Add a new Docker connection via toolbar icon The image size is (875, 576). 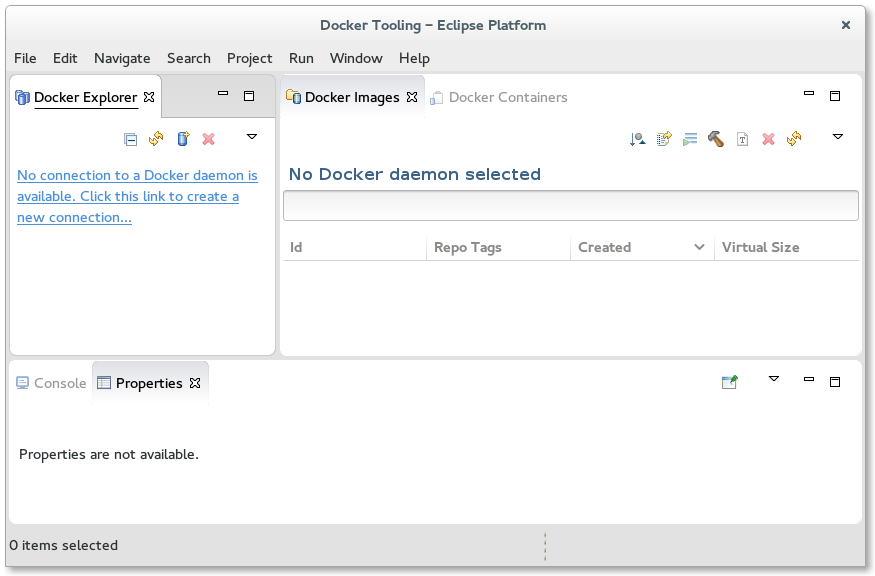183,138
